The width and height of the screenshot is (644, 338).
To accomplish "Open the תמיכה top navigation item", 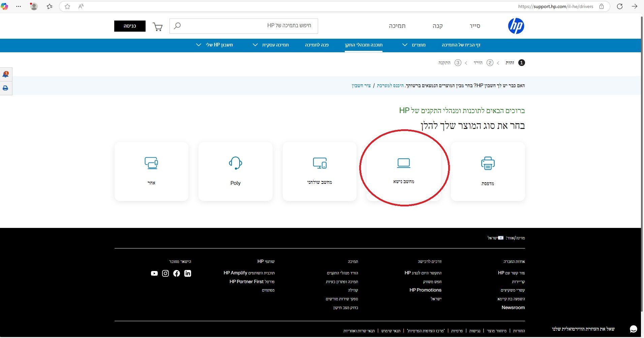I will (397, 26).
